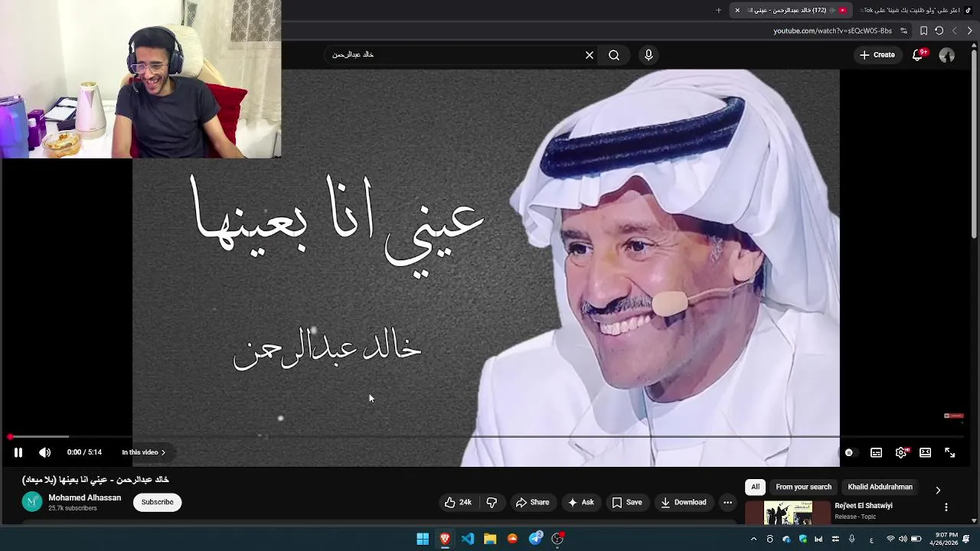Open the YouTube account avatar menu

[x=947, y=55]
